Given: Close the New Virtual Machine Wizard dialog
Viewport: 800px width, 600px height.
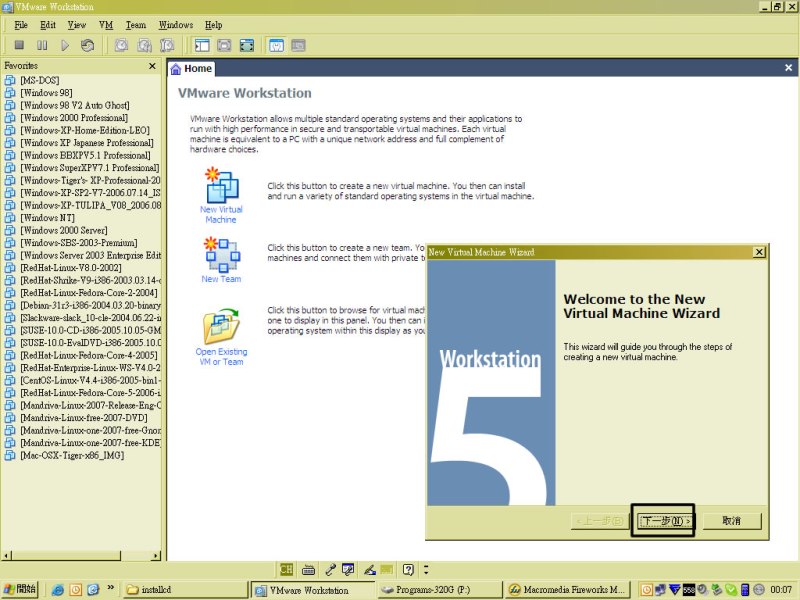Looking at the screenshot, I should tap(759, 252).
